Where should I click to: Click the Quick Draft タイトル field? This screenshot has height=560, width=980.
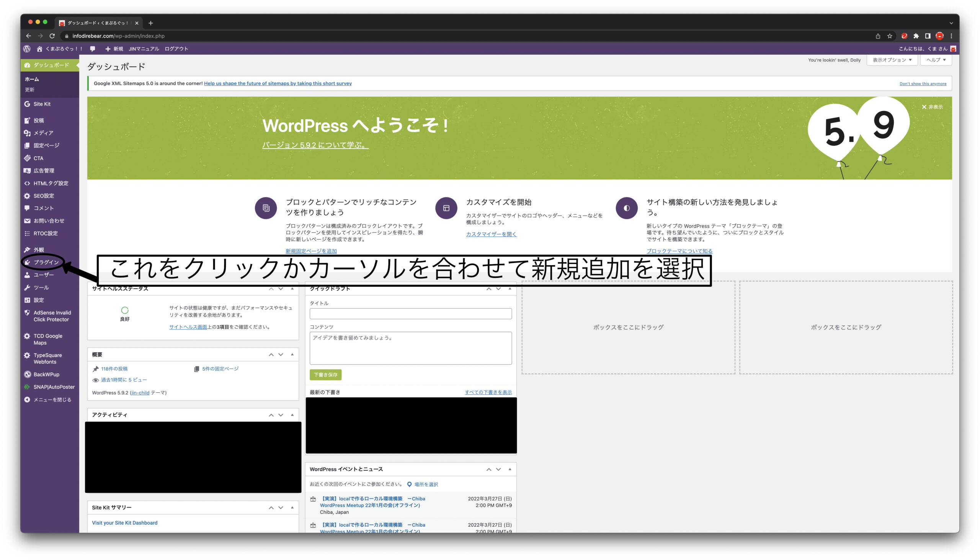(x=410, y=314)
